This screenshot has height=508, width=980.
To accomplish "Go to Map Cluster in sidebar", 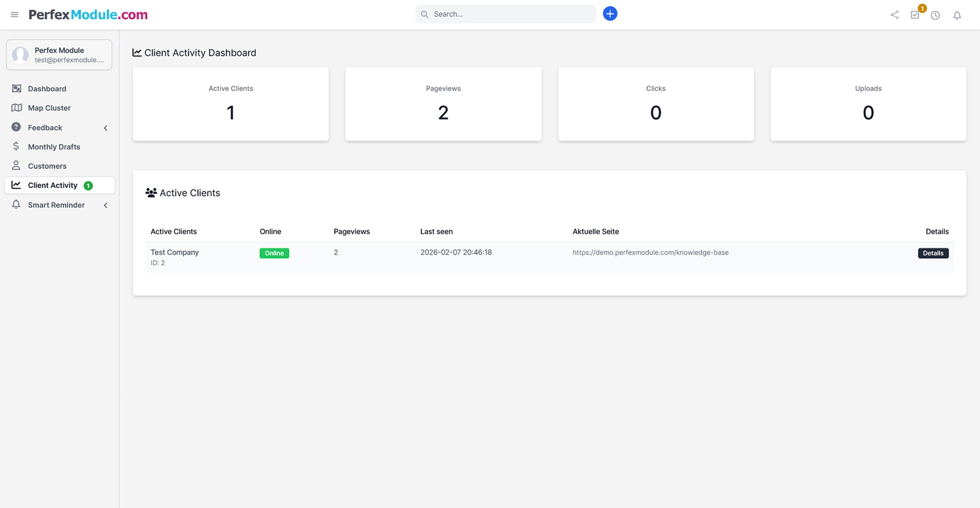I will click(x=49, y=108).
